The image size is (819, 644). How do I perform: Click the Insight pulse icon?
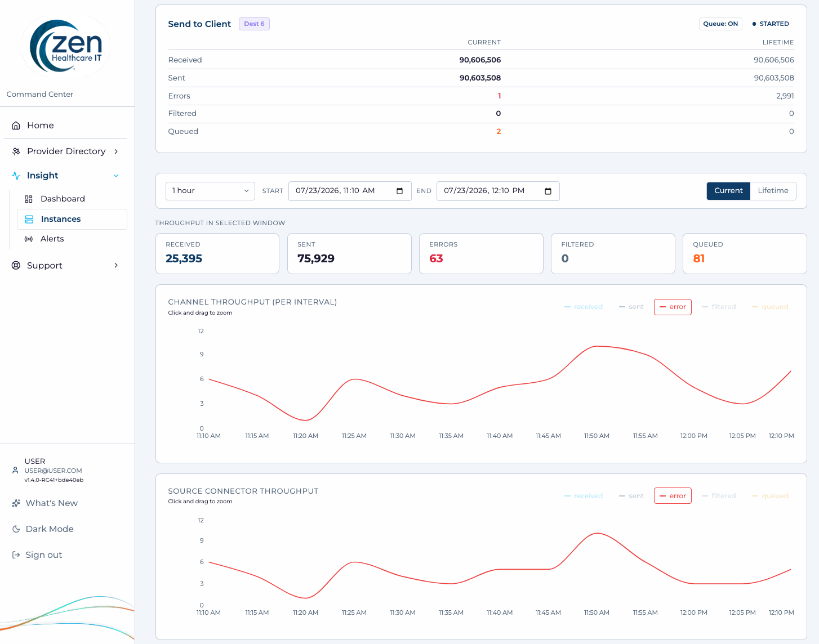[x=16, y=176]
